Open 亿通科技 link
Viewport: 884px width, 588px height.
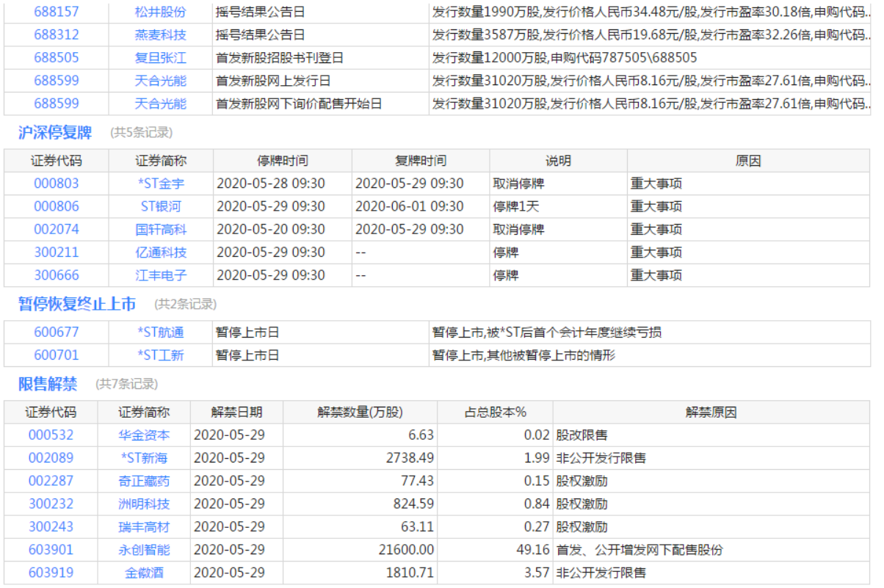tap(161, 252)
